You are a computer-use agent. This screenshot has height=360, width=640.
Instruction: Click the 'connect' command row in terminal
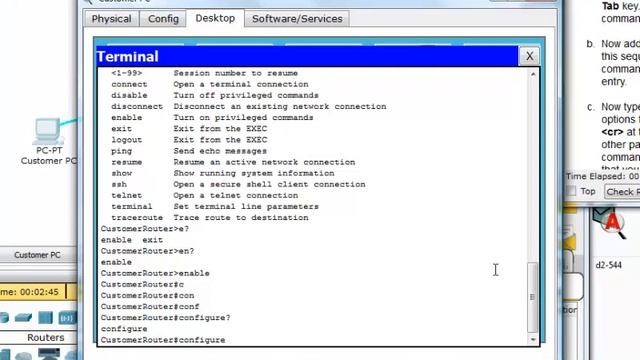pos(210,84)
